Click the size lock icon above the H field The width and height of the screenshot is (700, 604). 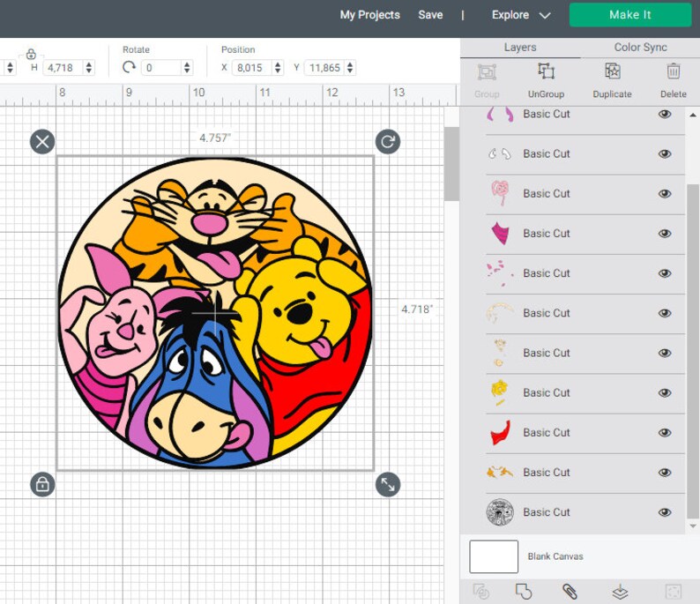click(x=31, y=54)
